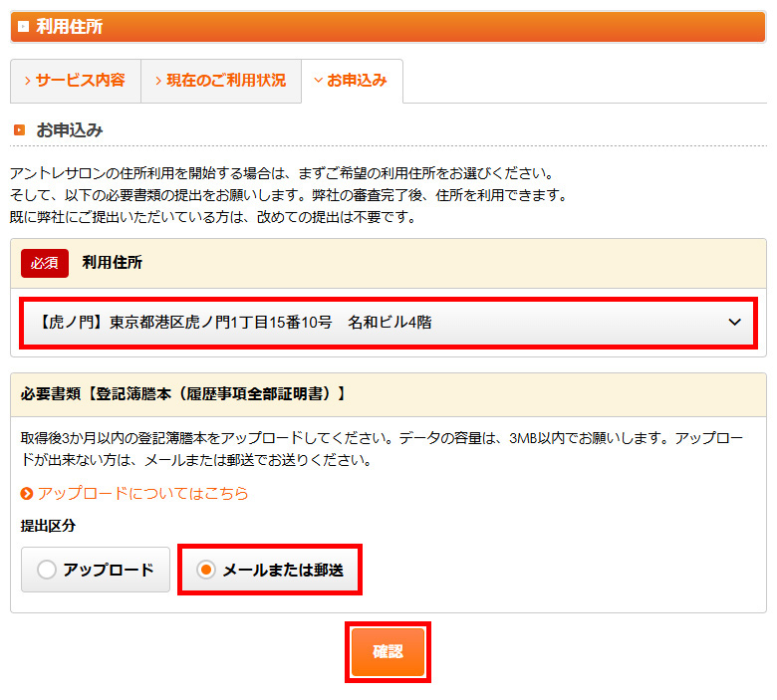The height and width of the screenshot is (700, 777).
Task: Click the 必要書類【登記簿謄本】 section heading
Action: click(x=183, y=394)
